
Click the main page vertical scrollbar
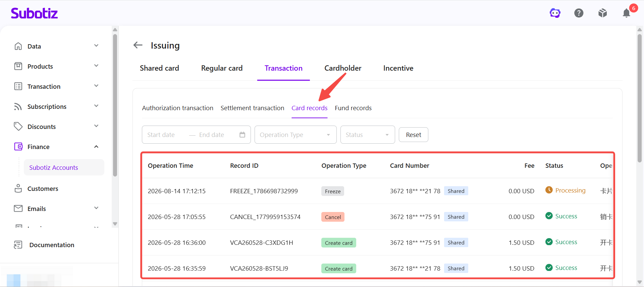tap(640, 98)
